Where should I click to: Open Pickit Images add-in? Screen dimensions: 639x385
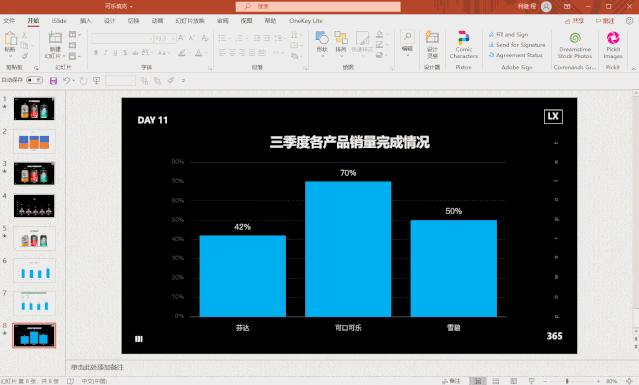pyautogui.click(x=613, y=38)
